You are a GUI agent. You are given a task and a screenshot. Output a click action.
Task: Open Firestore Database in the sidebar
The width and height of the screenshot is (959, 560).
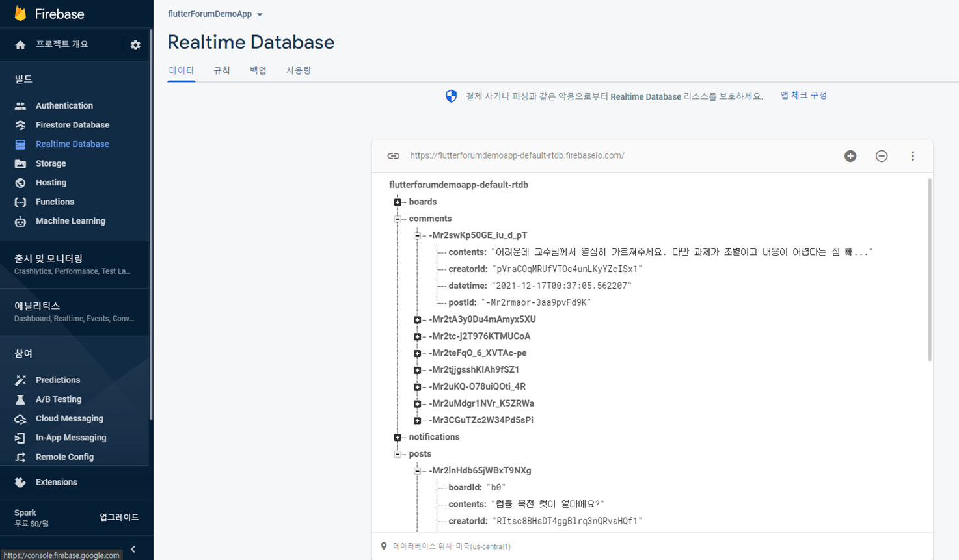tap(72, 125)
